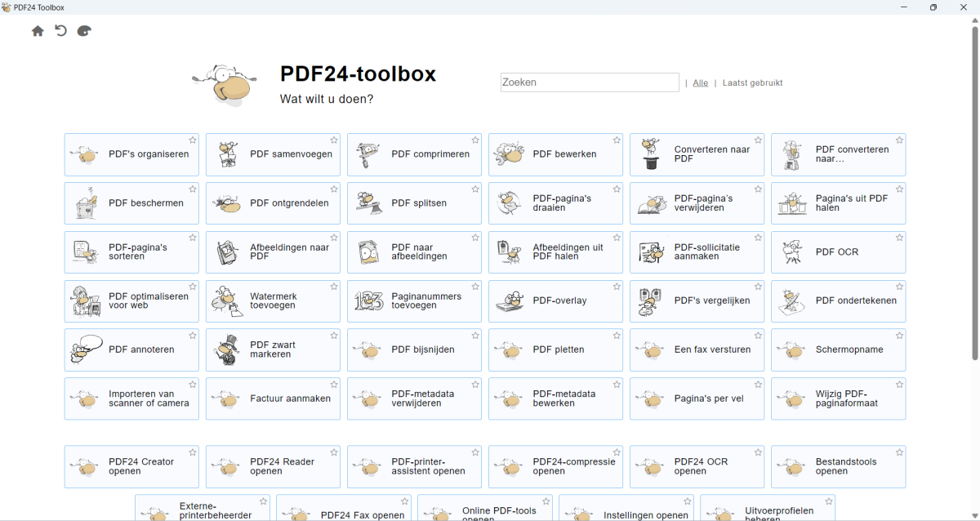
Task: Favorite the PDF's organiseren tile star
Action: click(193, 140)
